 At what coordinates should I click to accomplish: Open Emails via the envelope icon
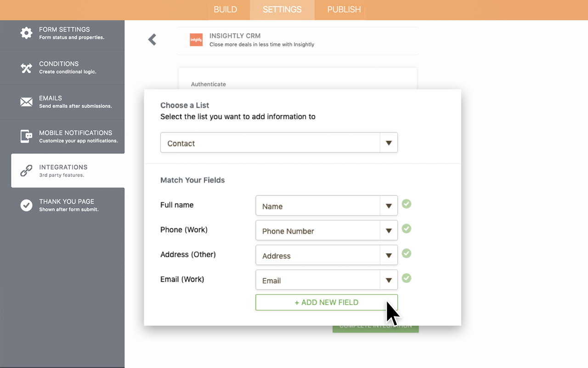(26, 101)
